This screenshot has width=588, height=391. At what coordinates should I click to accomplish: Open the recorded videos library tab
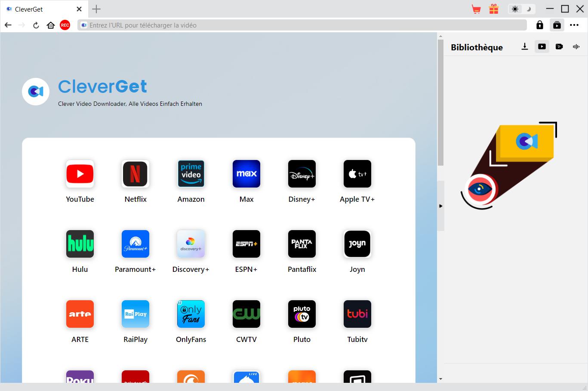pyautogui.click(x=559, y=46)
